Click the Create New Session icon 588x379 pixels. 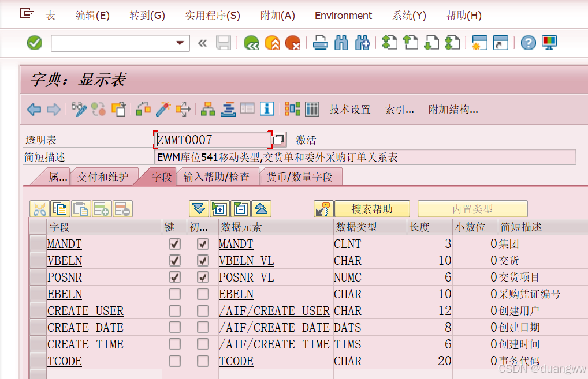(479, 43)
